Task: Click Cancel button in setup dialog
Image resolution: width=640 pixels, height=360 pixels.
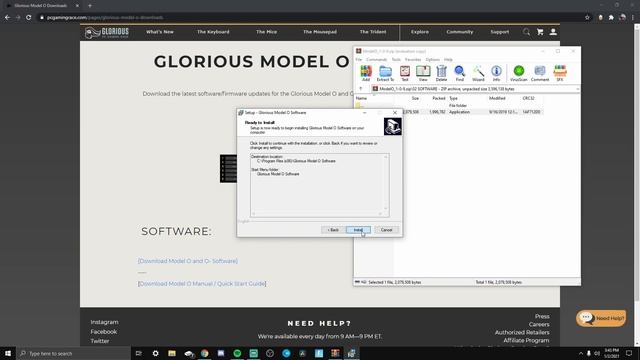Action: pyautogui.click(x=386, y=230)
